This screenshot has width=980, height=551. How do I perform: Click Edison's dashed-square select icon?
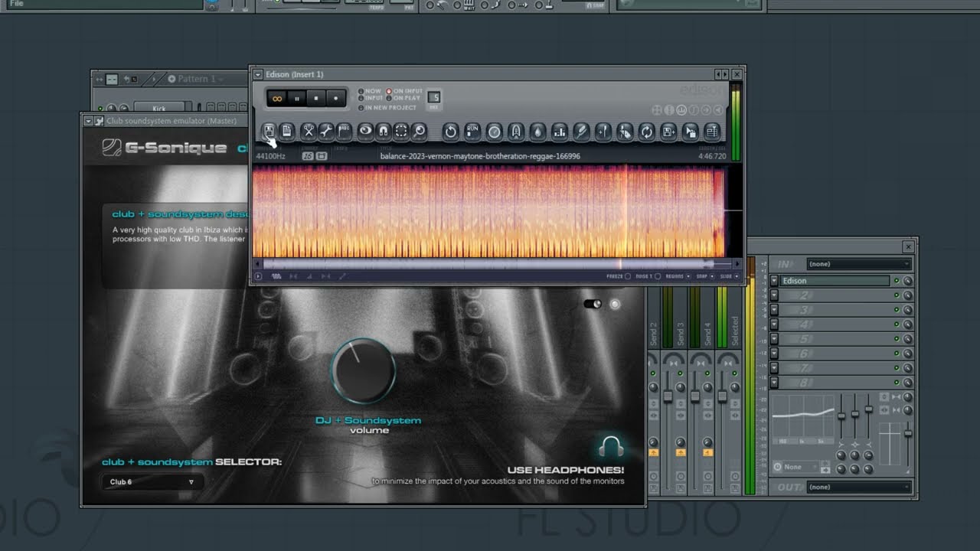coord(401,132)
